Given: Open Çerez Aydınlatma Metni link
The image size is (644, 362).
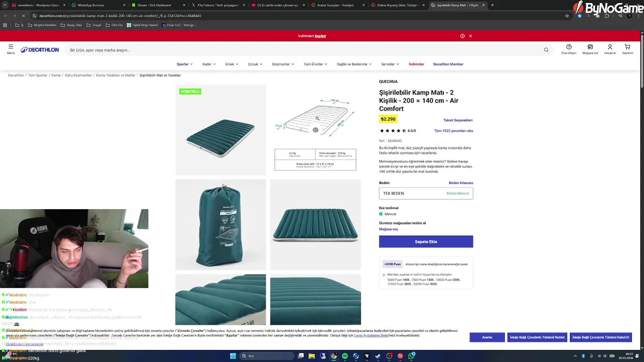Looking at the screenshot, I should tap(371, 335).
